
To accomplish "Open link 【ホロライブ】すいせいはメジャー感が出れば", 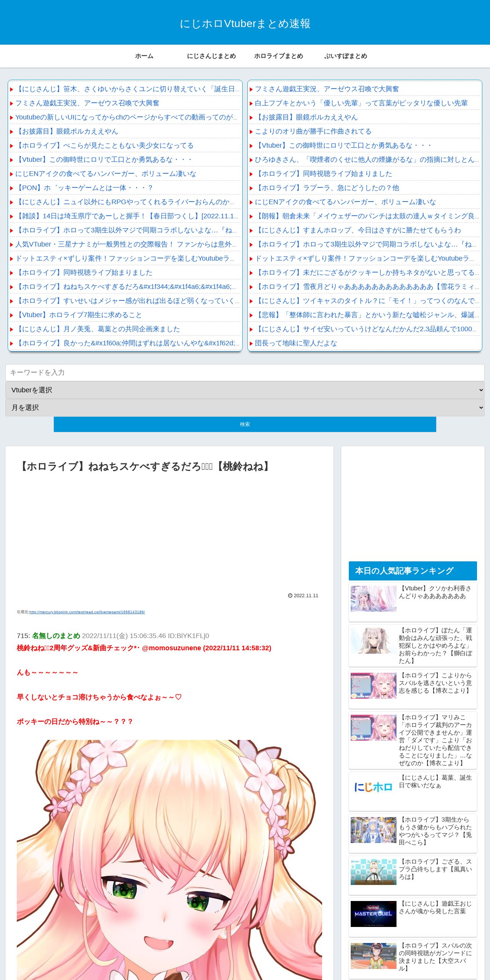I will [x=127, y=301].
